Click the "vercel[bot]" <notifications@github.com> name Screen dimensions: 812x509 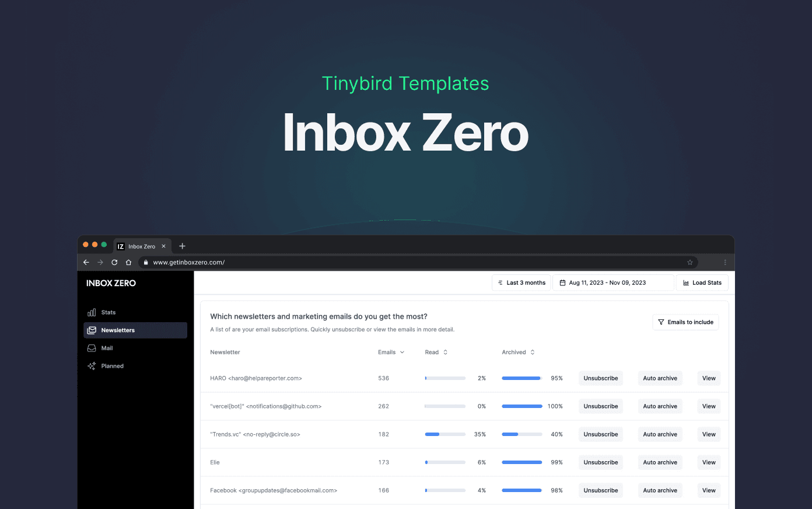click(266, 406)
